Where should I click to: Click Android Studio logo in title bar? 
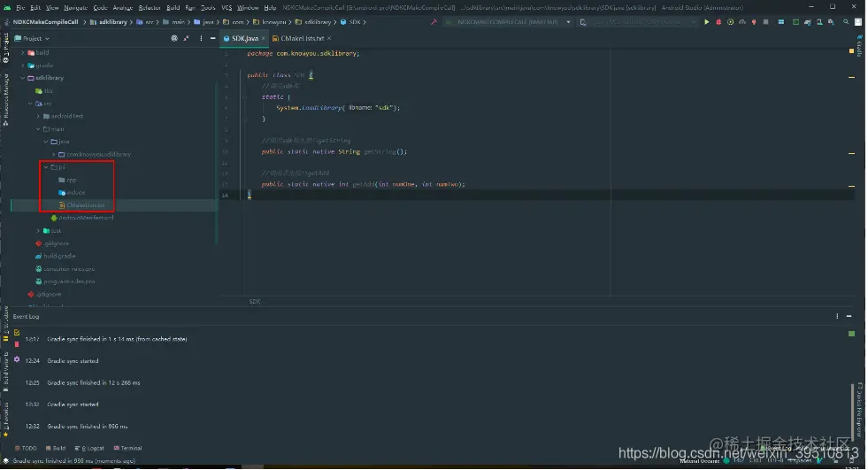(x=7, y=7)
